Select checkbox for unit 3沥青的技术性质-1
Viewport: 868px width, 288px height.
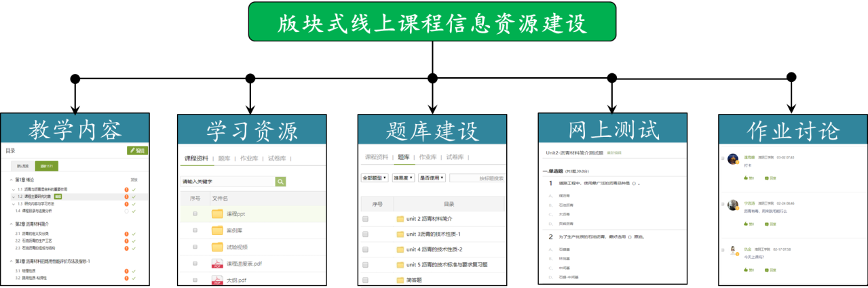click(365, 234)
